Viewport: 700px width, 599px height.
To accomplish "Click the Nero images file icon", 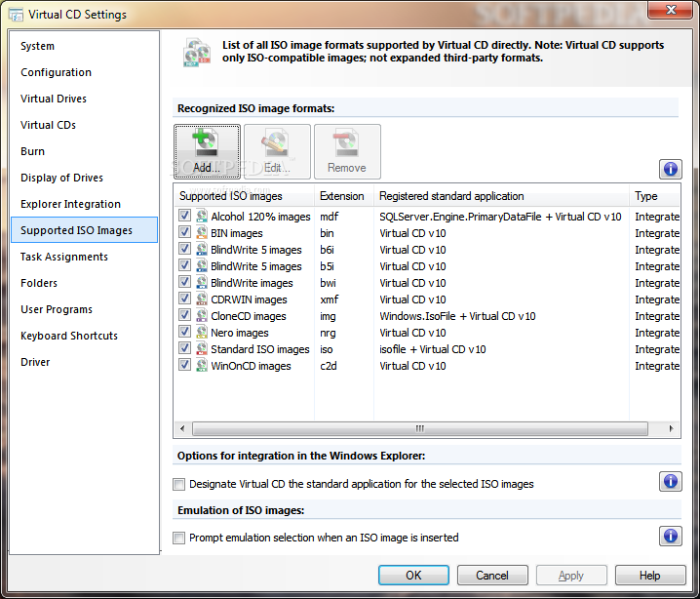I will click(x=202, y=333).
